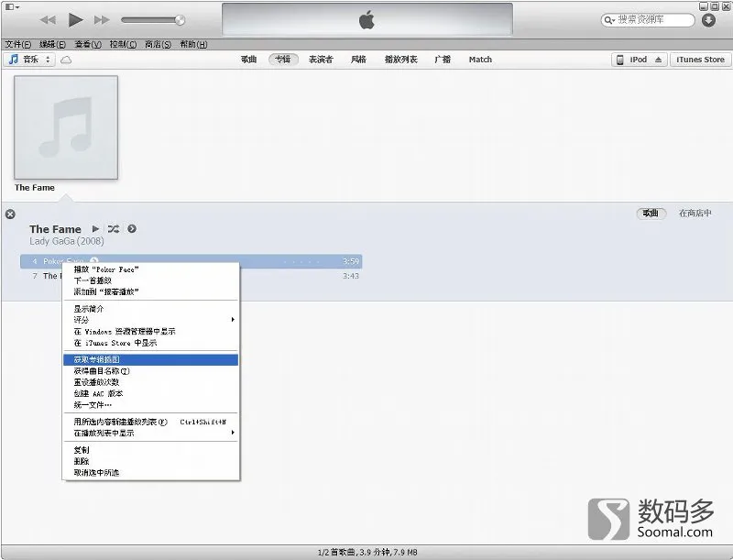This screenshot has height=560, width=733.
Task: Choose 播放 "Poker Face" from the context menu
Action: coord(150,269)
